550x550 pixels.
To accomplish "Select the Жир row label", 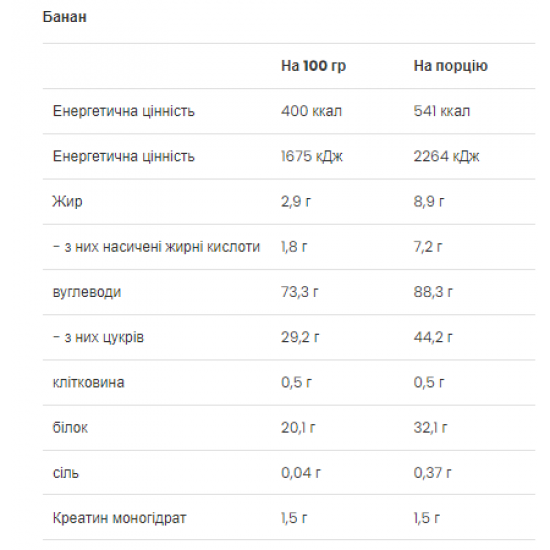I will pyautogui.click(x=68, y=202).
